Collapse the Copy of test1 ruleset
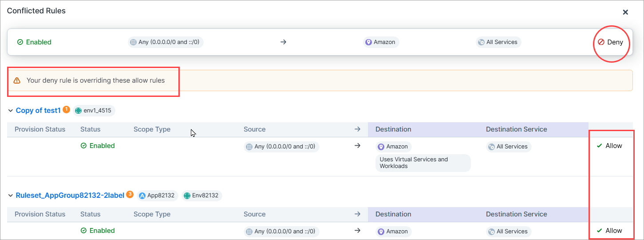Image resolution: width=644 pixels, height=240 pixels. pos(10,110)
